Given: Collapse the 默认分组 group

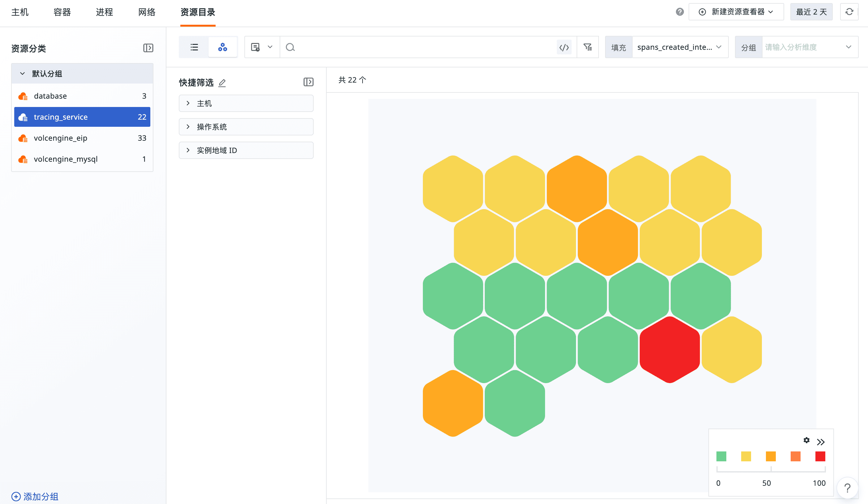Looking at the screenshot, I should click(23, 74).
